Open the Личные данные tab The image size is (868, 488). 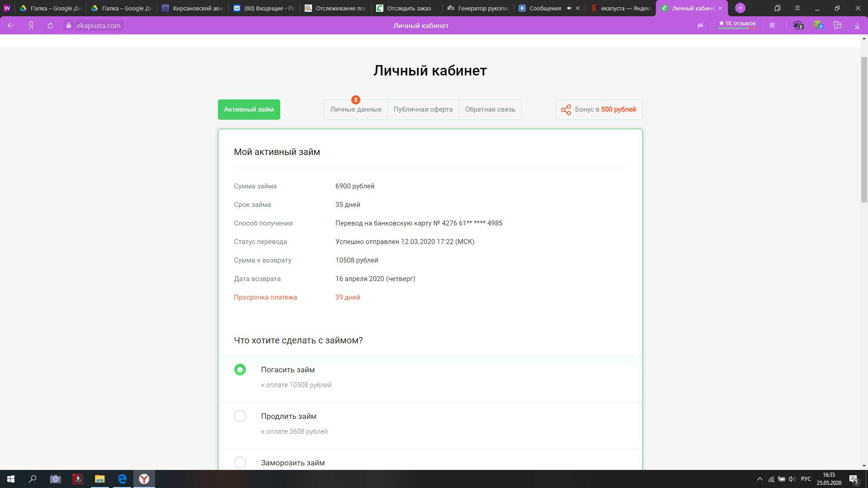pyautogui.click(x=356, y=109)
